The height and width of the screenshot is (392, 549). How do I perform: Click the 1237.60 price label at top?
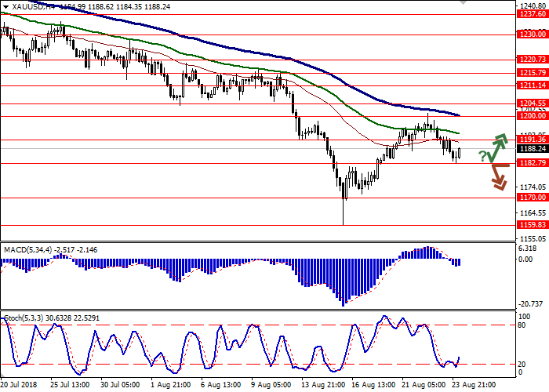532,13
